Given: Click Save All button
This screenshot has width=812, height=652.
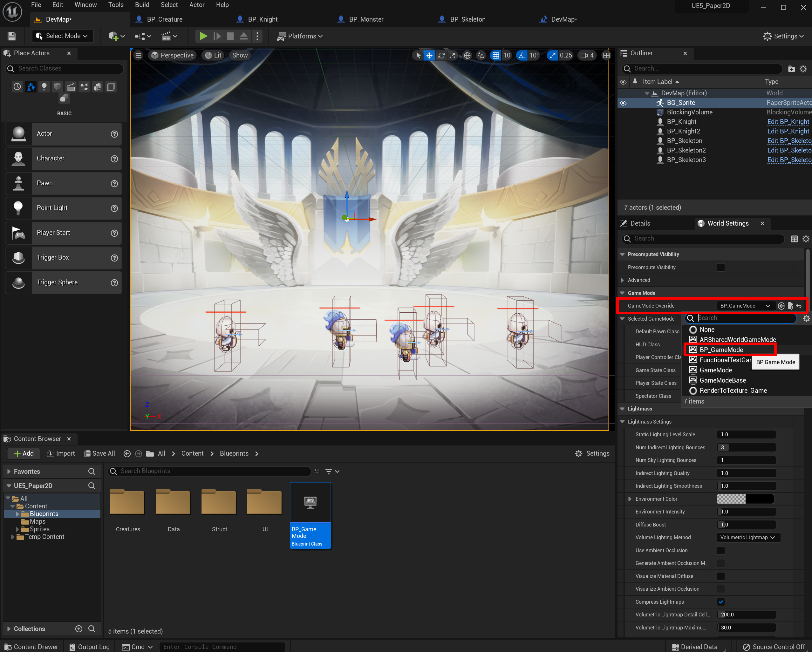Looking at the screenshot, I should [x=100, y=453].
